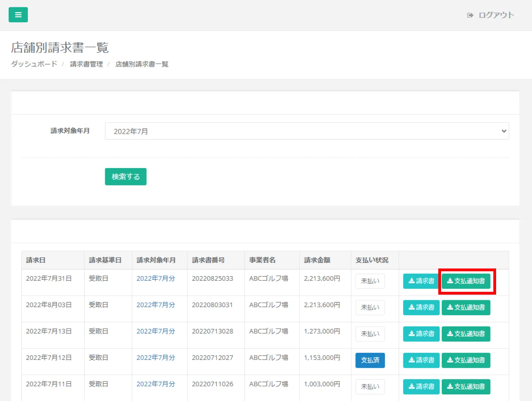
Task: Click the 請求対象年月 form label
Action: [70, 131]
